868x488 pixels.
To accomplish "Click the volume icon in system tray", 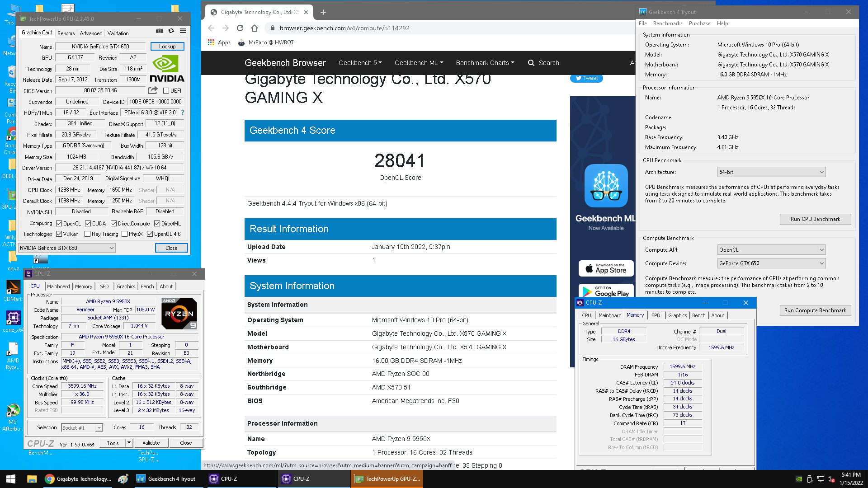I will (x=831, y=479).
